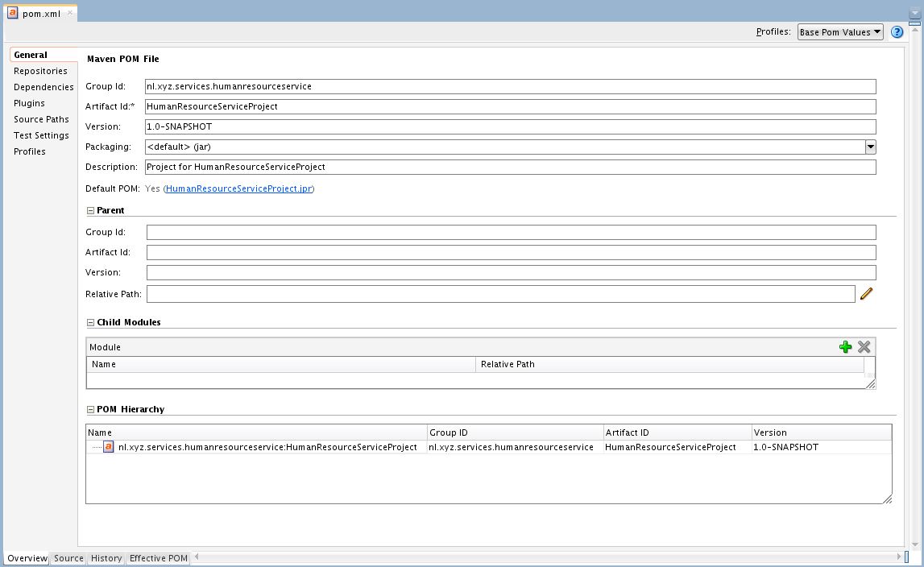Collapse the Parent section
This screenshot has height=567, width=924.
click(90, 211)
